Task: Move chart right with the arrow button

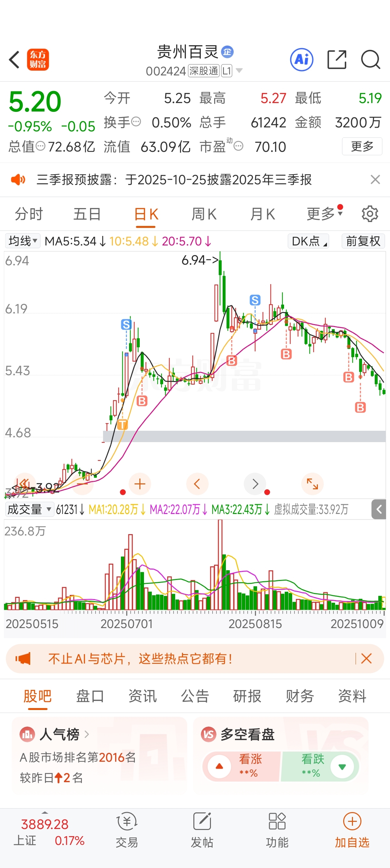Action: [255, 484]
